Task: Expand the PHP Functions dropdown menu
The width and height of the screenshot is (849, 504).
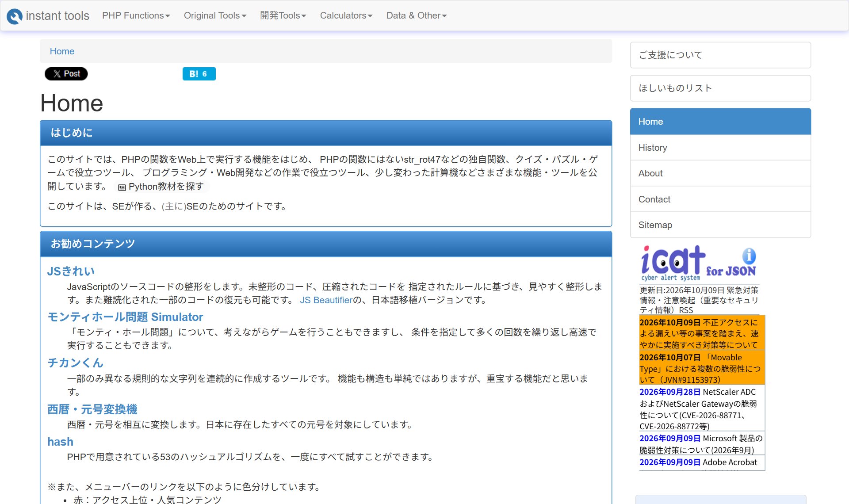Action: tap(136, 15)
